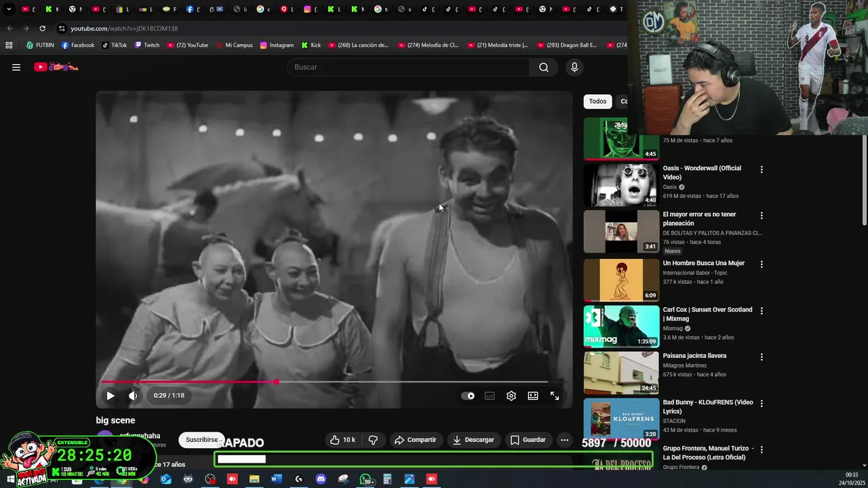868x488 pixels.
Task: Open options for Bad Bunny KLOuFRENS video
Action: pyautogui.click(x=762, y=403)
